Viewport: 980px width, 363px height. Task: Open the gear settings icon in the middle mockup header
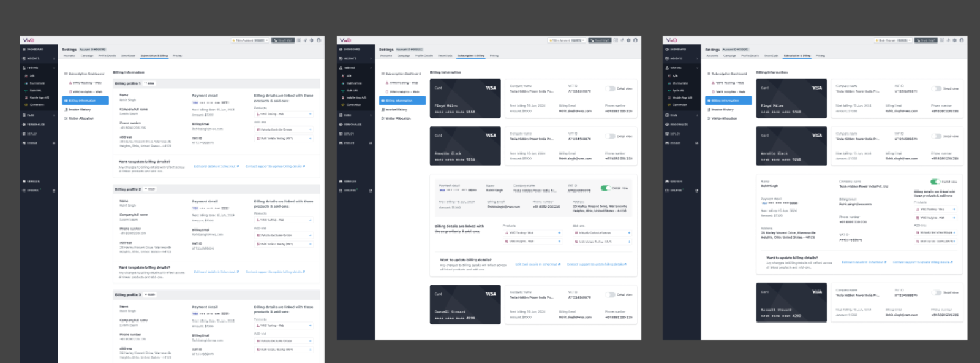tap(628, 40)
